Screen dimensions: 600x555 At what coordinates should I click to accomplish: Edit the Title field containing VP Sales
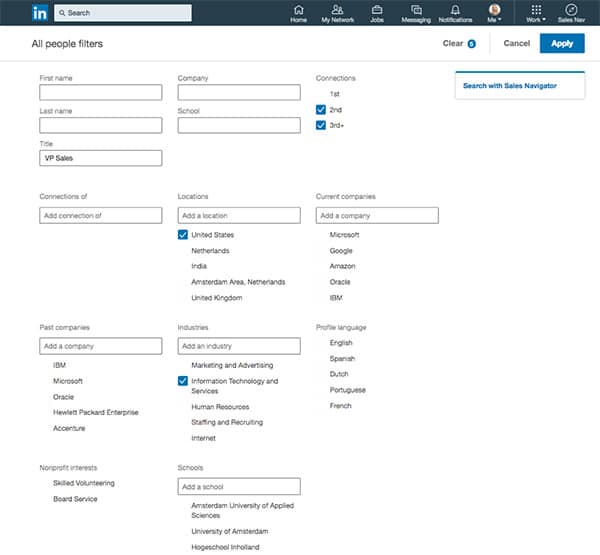point(101,158)
